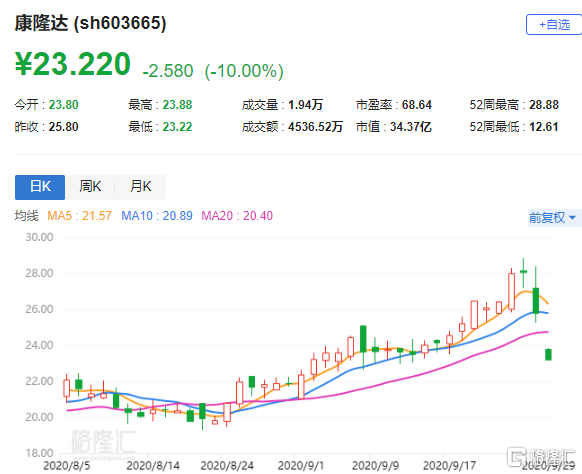The width and height of the screenshot is (582, 474).
Task: Click the 均线 moving average label
Action: [27, 216]
